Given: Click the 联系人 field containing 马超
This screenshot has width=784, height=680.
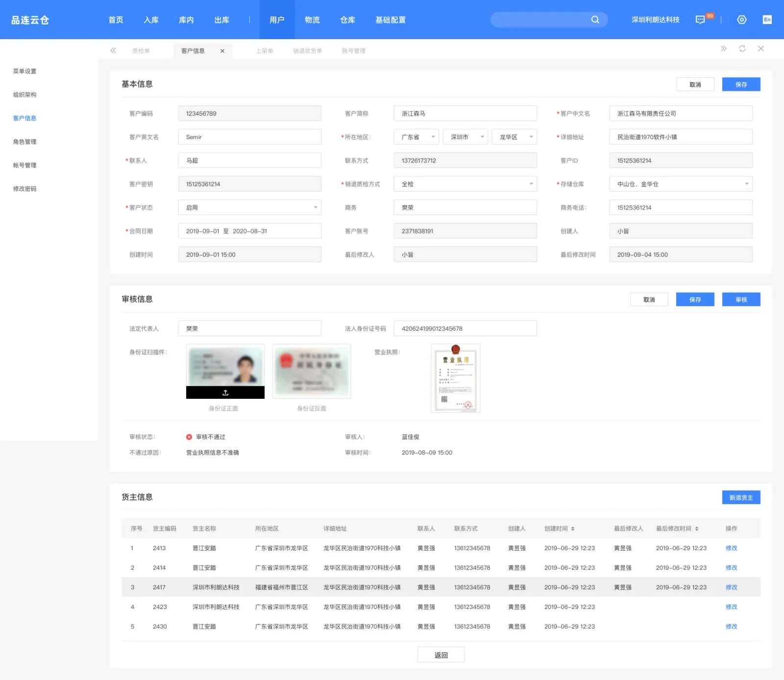Looking at the screenshot, I should click(250, 161).
